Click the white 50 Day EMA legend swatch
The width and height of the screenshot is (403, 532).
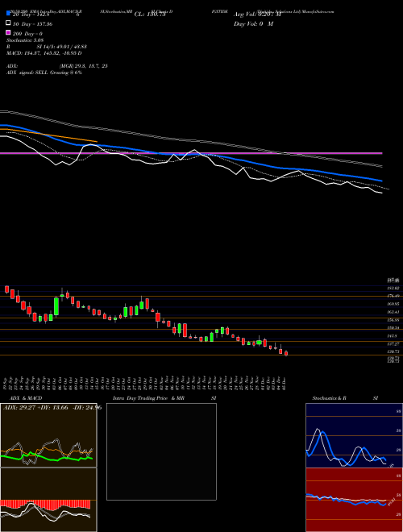(x=8, y=23)
